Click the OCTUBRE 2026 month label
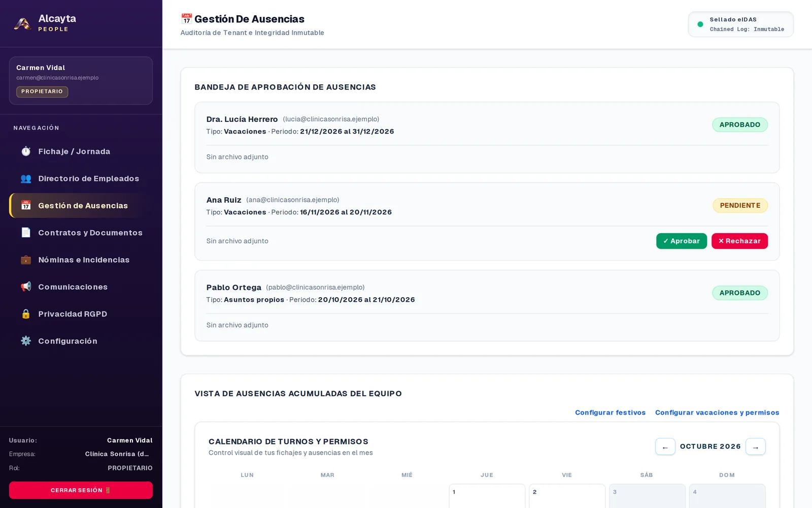The height and width of the screenshot is (508, 812). 710,447
